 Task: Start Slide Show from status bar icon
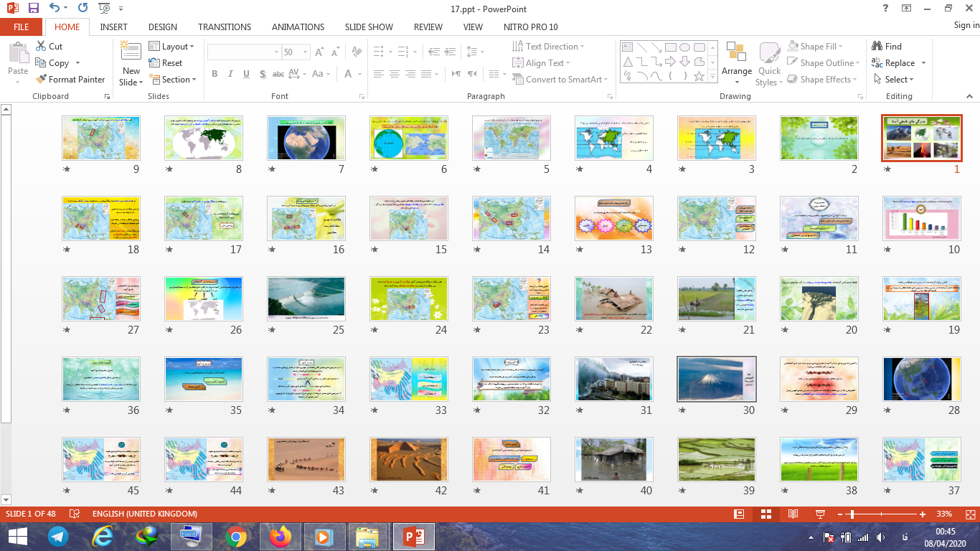pyautogui.click(x=820, y=514)
